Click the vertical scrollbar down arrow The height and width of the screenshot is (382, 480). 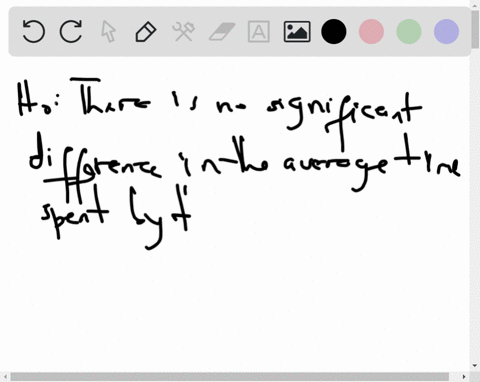[475, 366]
